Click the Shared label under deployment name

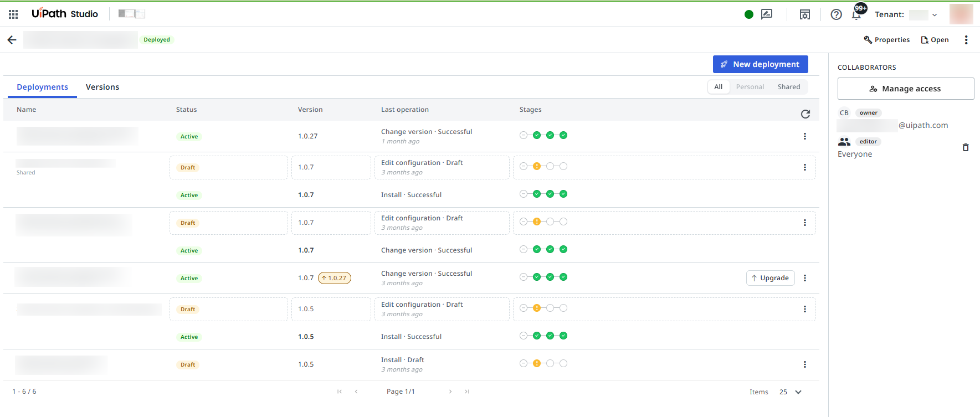point(26,173)
